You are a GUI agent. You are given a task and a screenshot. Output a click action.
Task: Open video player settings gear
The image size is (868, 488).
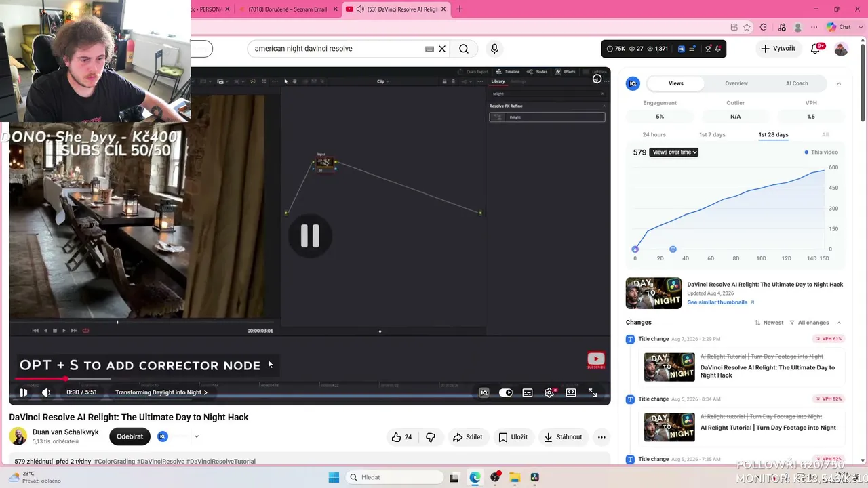click(549, 392)
